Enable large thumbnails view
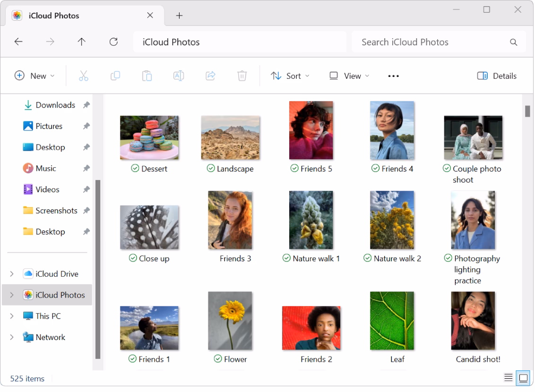Image resolution: width=535 pixels, height=392 pixels. point(524,377)
